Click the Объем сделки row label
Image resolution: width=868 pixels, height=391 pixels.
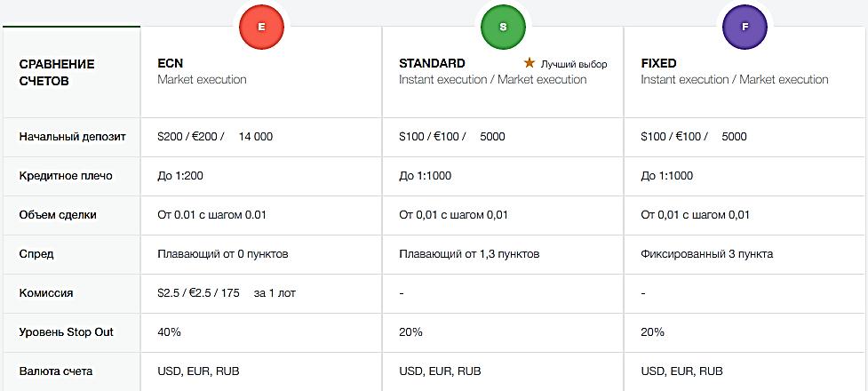click(58, 215)
